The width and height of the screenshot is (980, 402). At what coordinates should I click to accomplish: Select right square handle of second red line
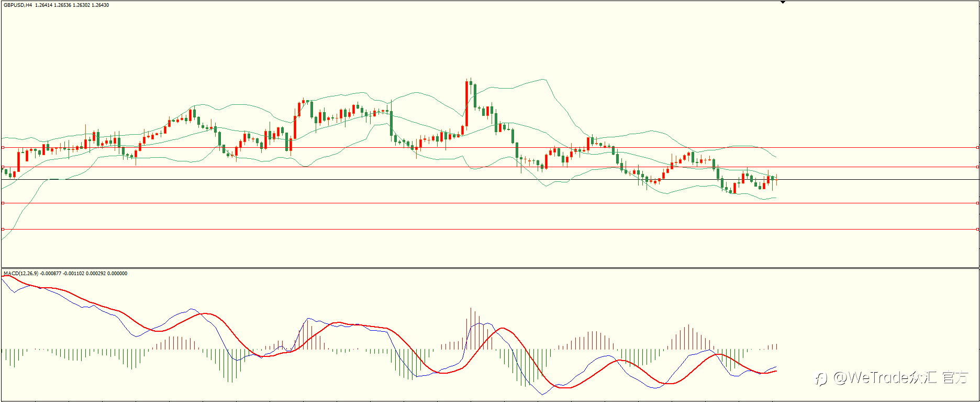pos(977,167)
